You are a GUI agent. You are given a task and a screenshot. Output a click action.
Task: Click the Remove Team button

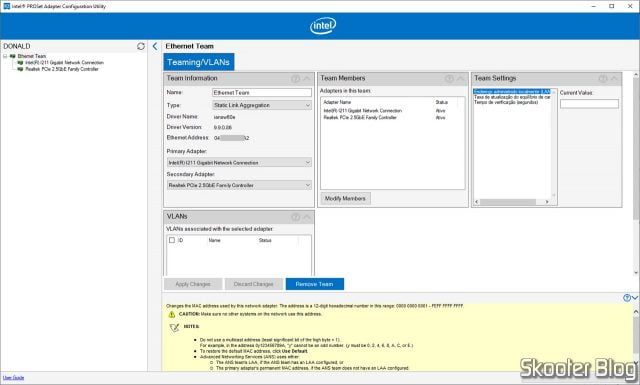(x=315, y=284)
